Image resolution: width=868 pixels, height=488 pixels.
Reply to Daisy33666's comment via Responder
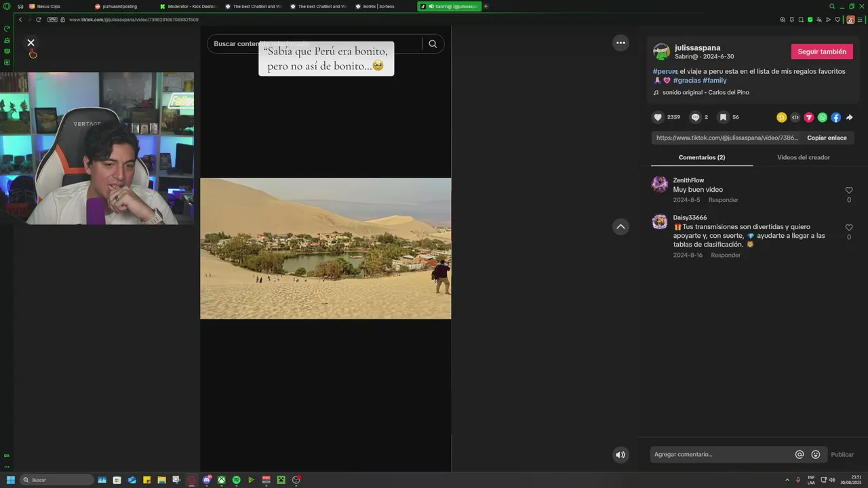pos(726,255)
